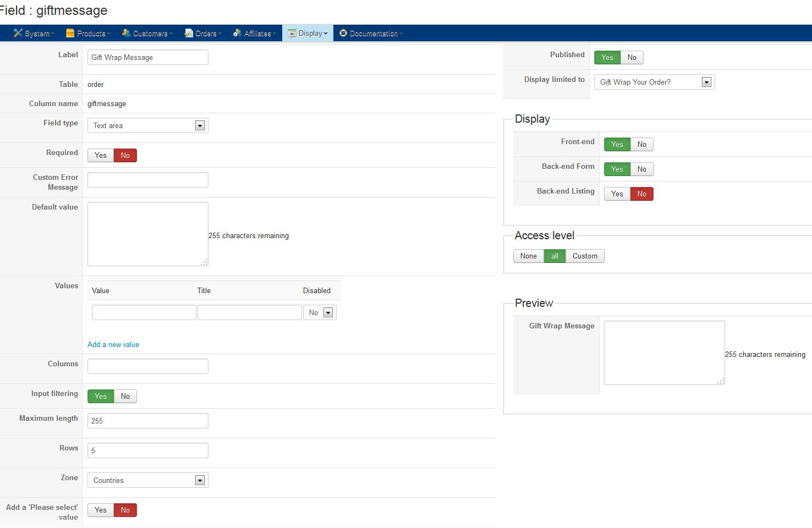Open the System menu
The image size is (812, 528).
[x=34, y=34]
